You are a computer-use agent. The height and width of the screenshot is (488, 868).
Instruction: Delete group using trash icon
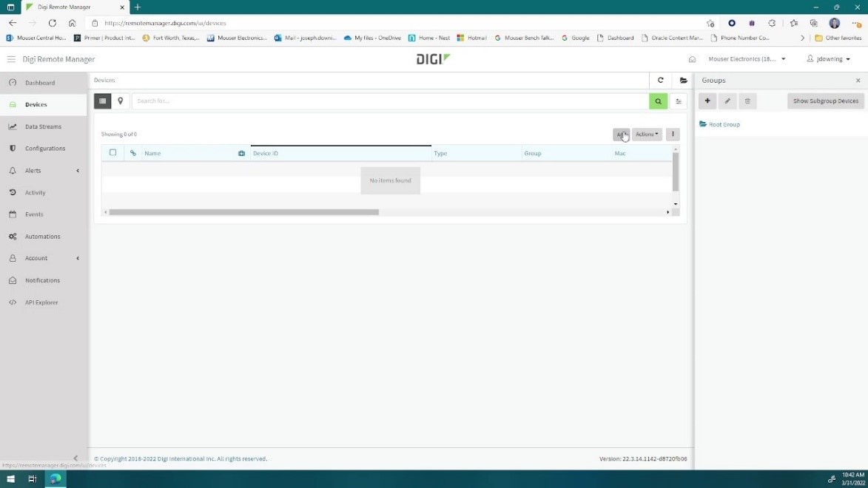tap(747, 101)
